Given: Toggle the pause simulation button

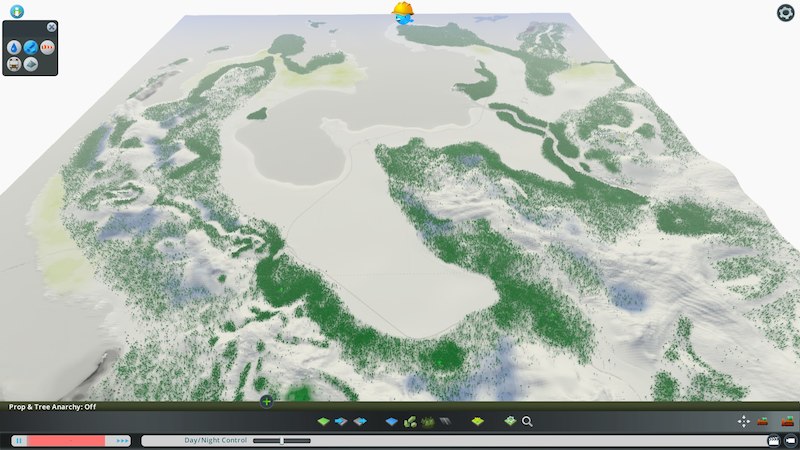Looking at the screenshot, I should point(19,440).
